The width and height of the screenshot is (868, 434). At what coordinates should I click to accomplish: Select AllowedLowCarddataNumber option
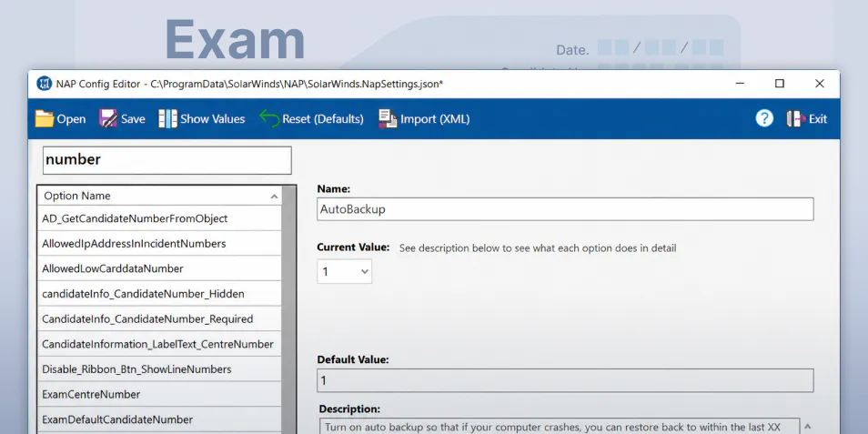tap(159, 268)
